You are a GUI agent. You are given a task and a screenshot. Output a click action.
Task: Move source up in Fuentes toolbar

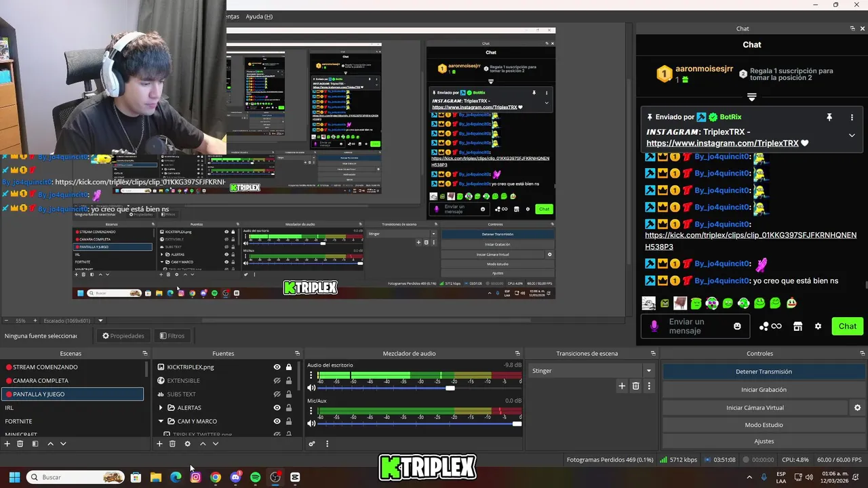pos(203,444)
